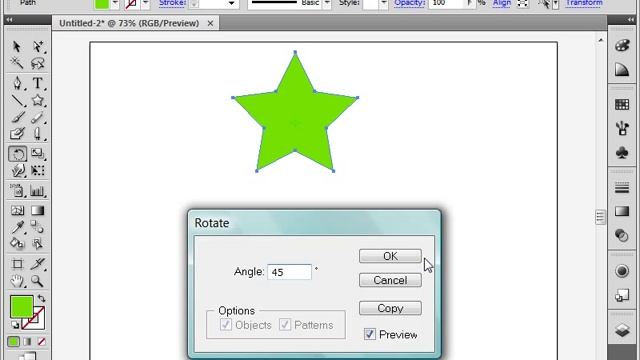Swap fill and stroke colors arrow
This screenshot has width=640, height=360.
coord(41,298)
